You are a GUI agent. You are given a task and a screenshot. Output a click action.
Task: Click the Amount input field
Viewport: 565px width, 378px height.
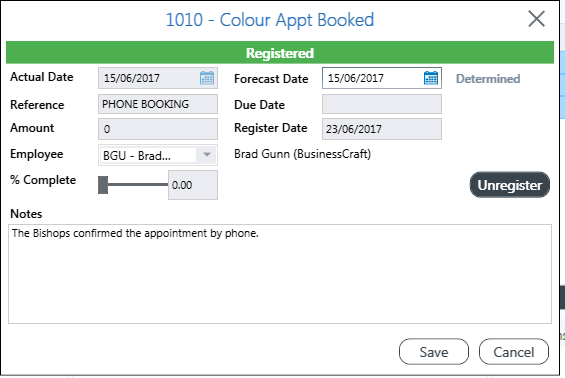[x=158, y=129]
